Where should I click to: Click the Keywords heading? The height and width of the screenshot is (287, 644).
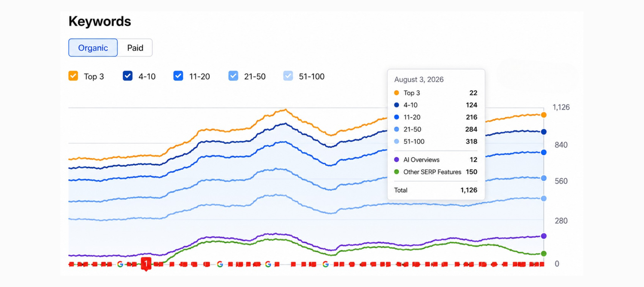pyautogui.click(x=100, y=21)
